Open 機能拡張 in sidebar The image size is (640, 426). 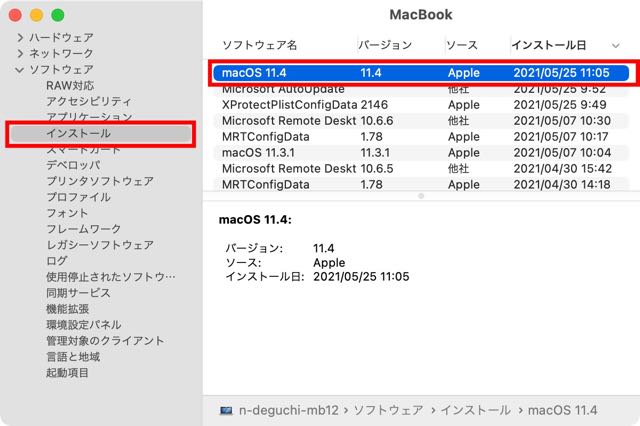coord(67,309)
